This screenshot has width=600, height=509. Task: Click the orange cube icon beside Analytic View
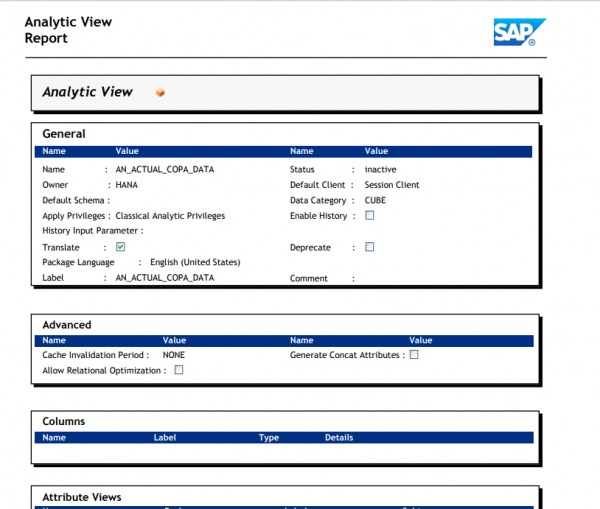(160, 93)
